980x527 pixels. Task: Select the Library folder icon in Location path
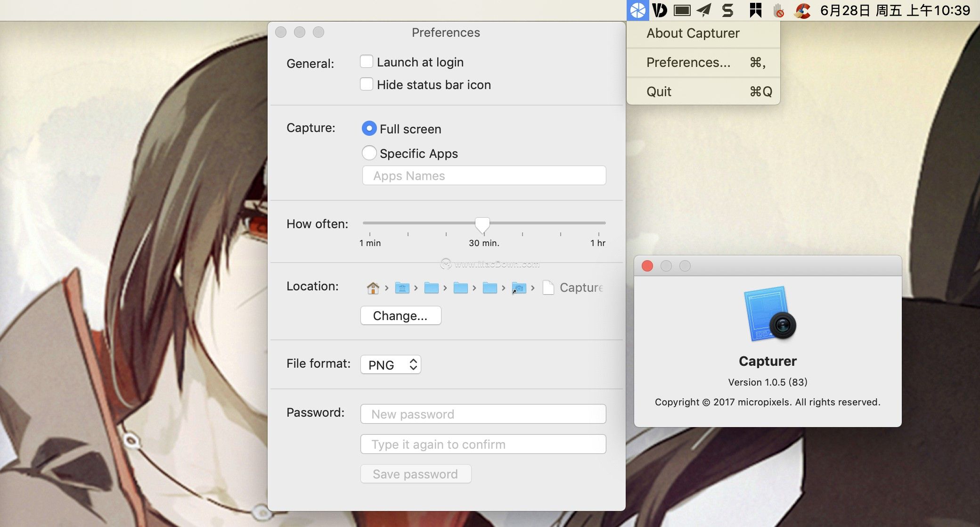pyautogui.click(x=402, y=288)
